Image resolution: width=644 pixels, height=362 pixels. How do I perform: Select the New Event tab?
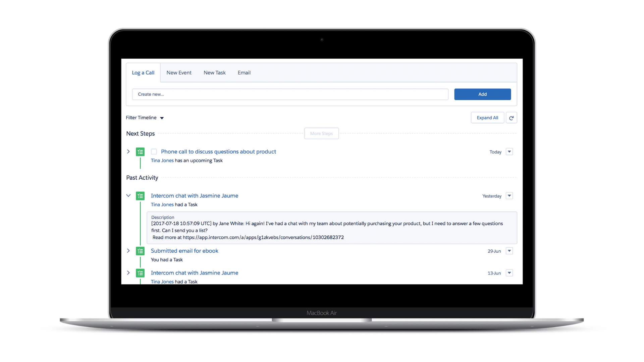(179, 72)
